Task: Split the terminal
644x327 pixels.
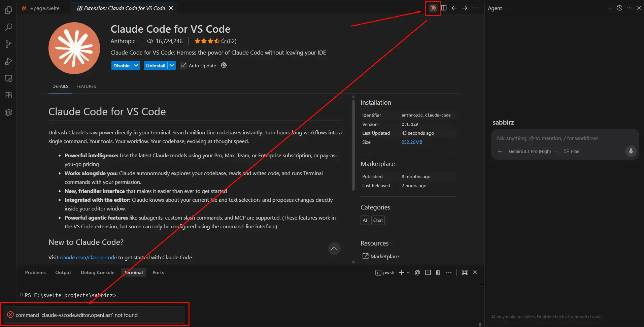Action: coord(428,272)
